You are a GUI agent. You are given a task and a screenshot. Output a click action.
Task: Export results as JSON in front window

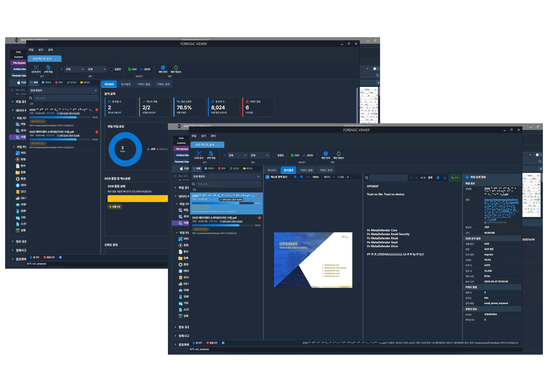[308, 155]
